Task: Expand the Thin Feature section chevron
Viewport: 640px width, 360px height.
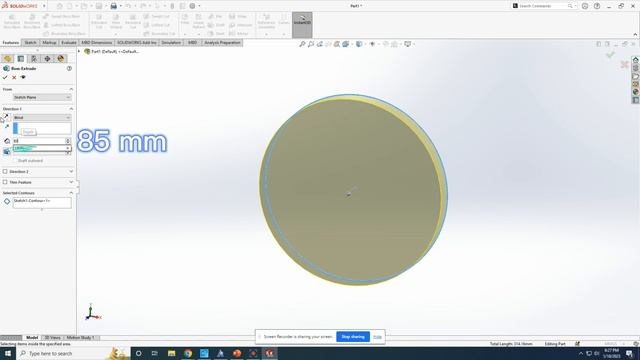Action: (x=71, y=182)
